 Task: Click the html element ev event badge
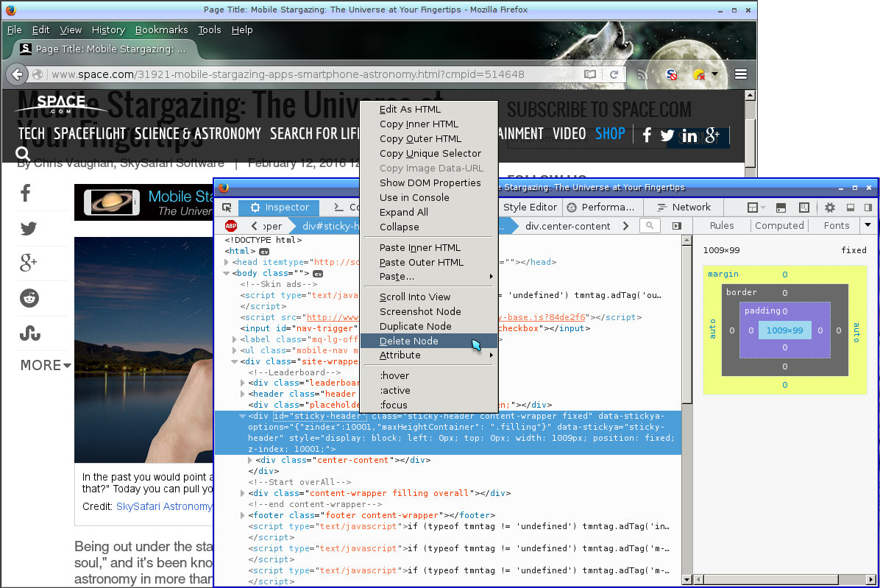(x=263, y=252)
